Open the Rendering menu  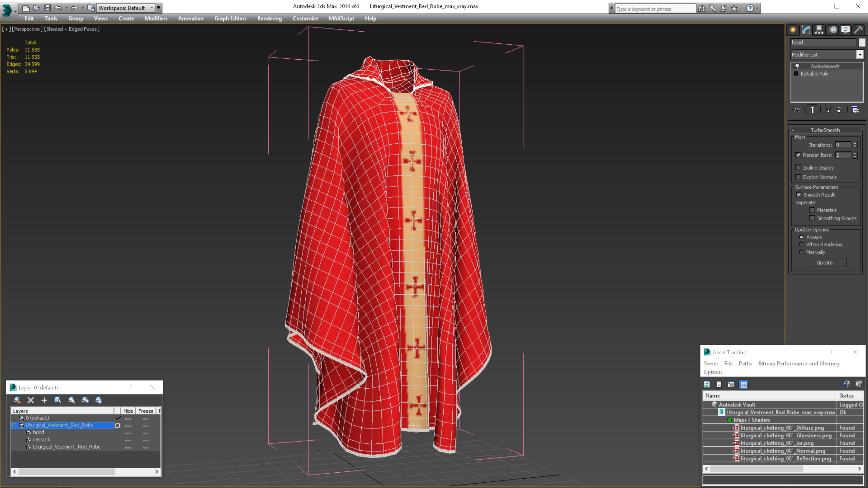(x=269, y=18)
